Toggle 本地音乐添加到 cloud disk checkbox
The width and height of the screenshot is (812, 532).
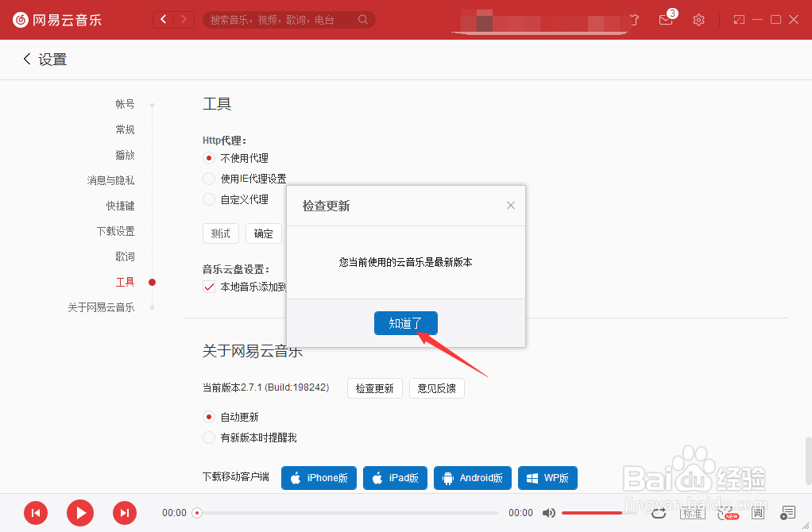pyautogui.click(x=209, y=287)
